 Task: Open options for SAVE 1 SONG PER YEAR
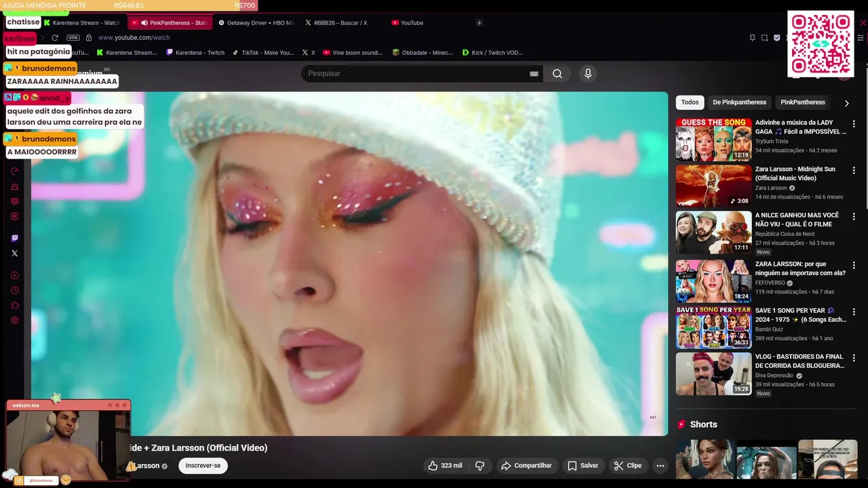(854, 312)
